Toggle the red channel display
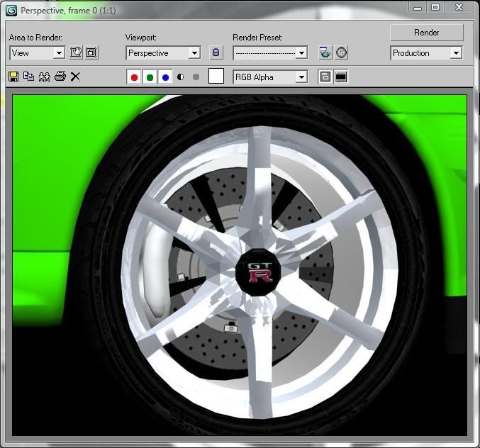 pyautogui.click(x=134, y=77)
